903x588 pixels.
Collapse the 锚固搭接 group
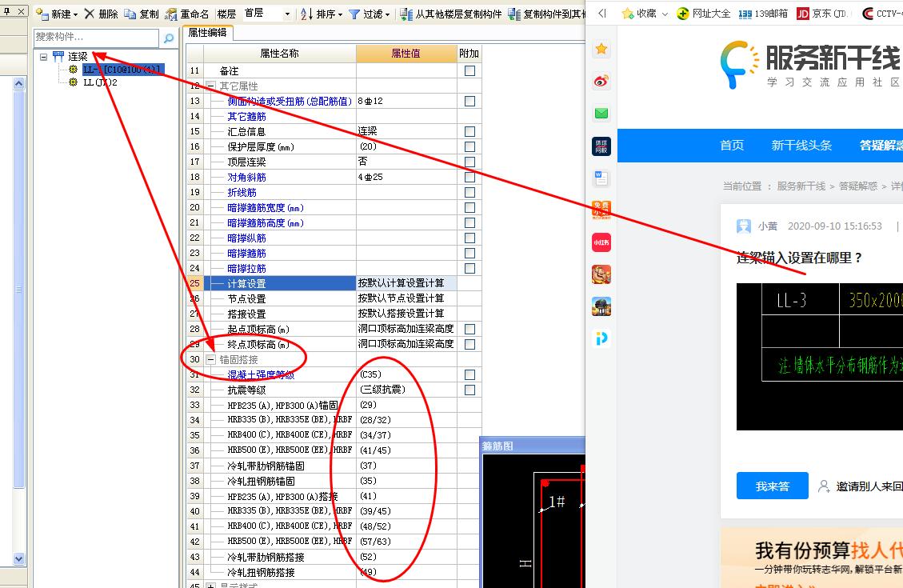[x=211, y=359]
